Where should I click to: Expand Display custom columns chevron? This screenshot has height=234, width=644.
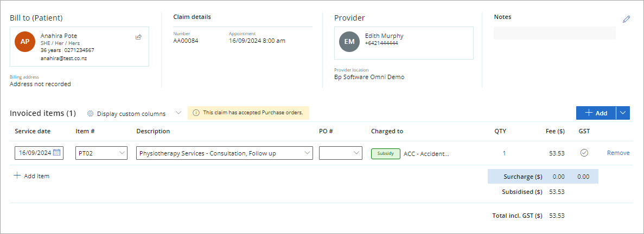point(178,113)
